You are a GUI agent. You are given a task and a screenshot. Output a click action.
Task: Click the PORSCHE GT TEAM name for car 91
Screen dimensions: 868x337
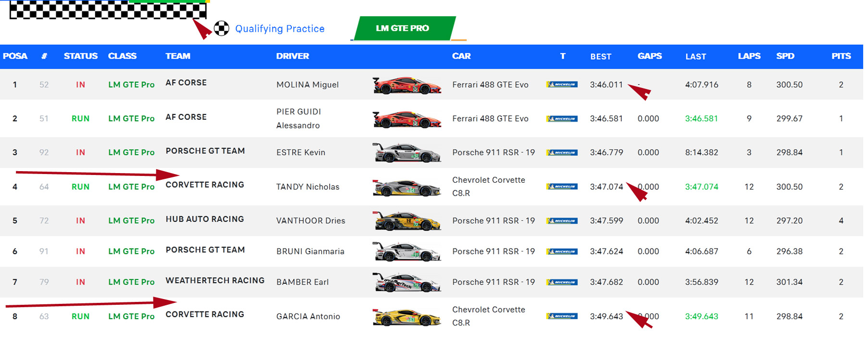205,250
